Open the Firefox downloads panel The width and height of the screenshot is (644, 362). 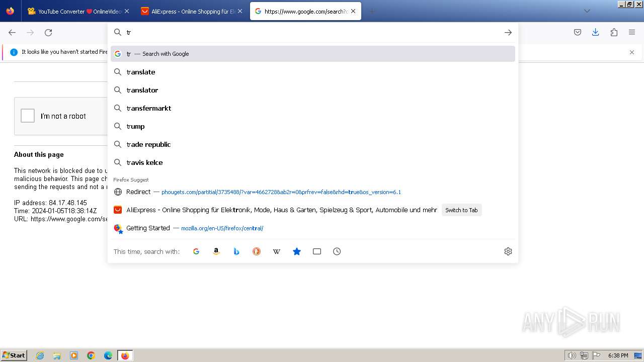[x=596, y=32]
